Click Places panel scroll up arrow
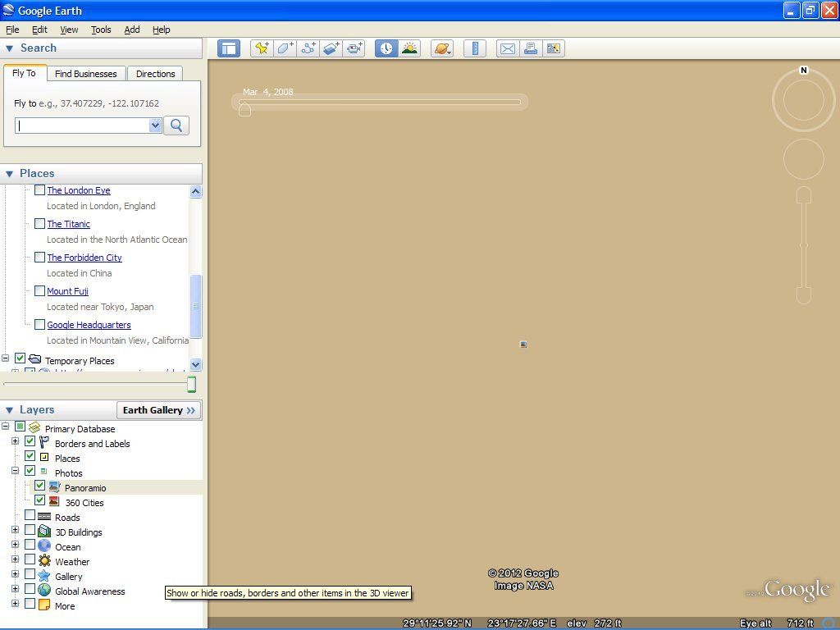Viewport: 840px width, 630px height. pos(195,191)
